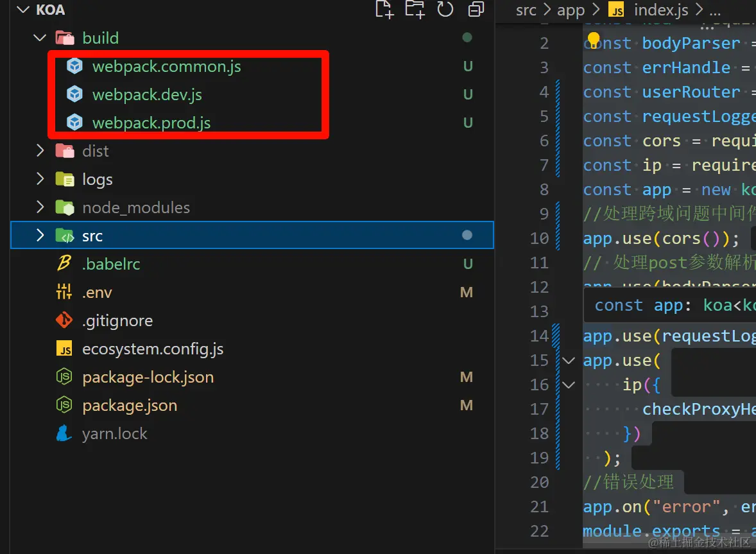Image resolution: width=756 pixels, height=554 pixels.
Task: Open the .gitignore file
Action: coord(117,320)
